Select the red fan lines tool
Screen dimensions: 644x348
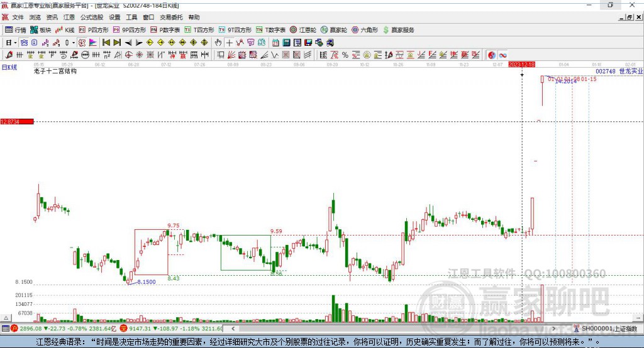(231, 55)
